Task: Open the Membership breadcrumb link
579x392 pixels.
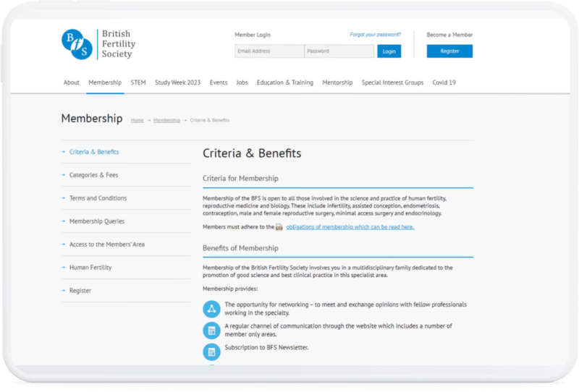Action: [166, 120]
